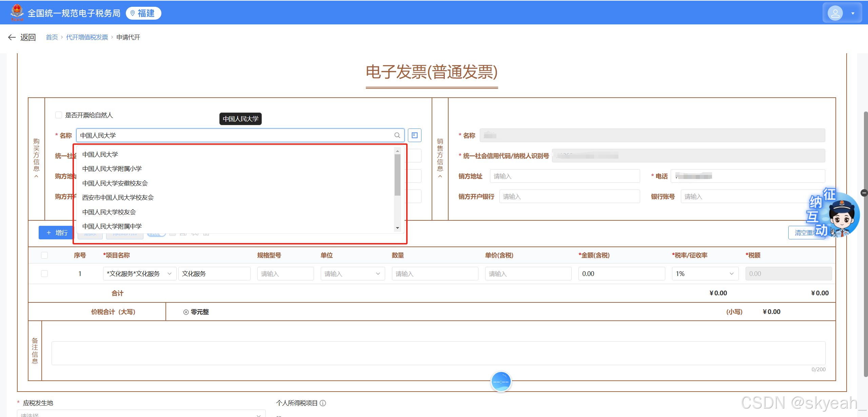
Task: Select 中国人民大学附属小学 from suggestions
Action: (x=112, y=169)
